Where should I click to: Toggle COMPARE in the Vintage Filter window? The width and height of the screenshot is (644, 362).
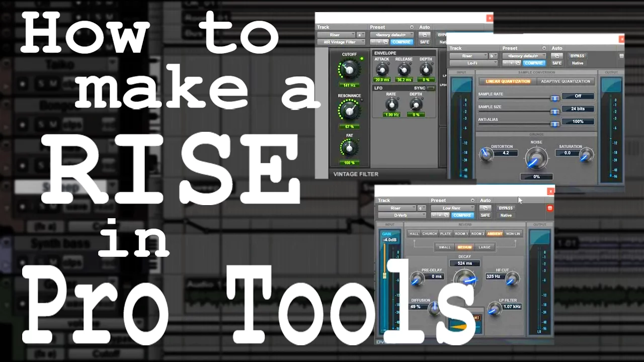coord(401,42)
